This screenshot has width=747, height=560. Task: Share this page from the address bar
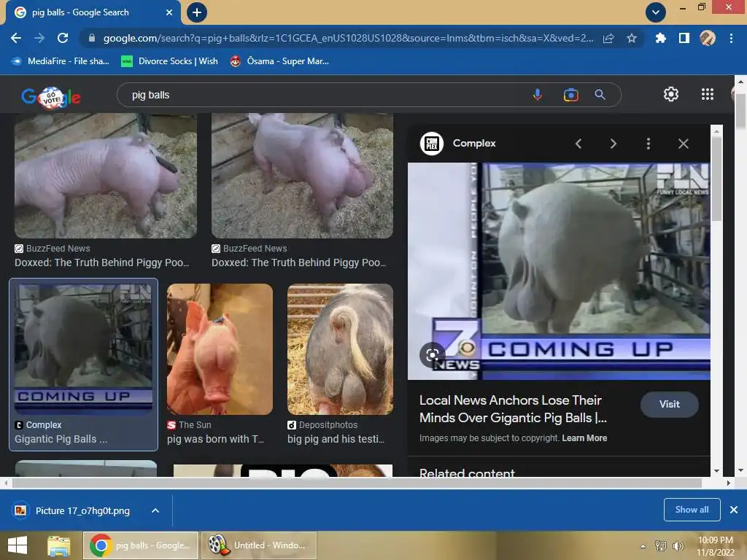click(608, 38)
